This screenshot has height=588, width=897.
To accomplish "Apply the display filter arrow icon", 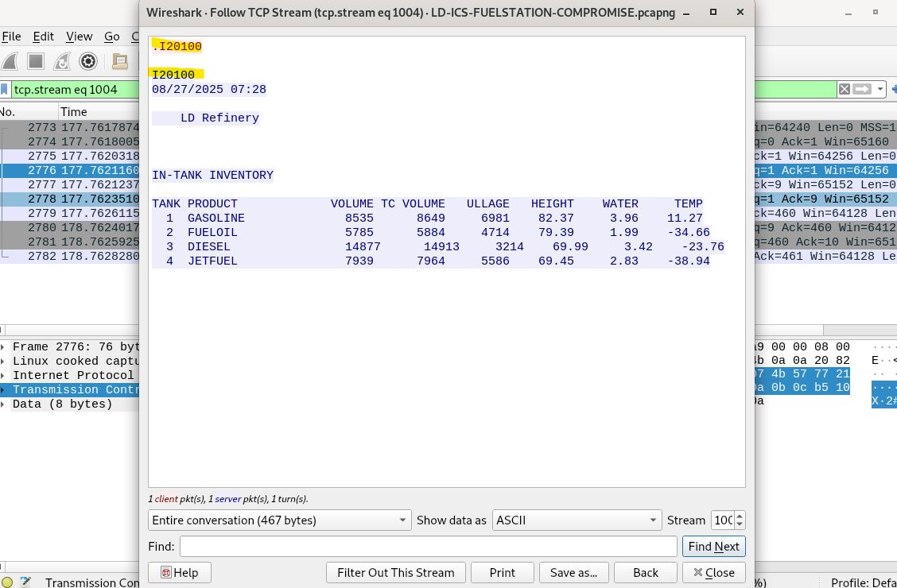I will tap(862, 89).
